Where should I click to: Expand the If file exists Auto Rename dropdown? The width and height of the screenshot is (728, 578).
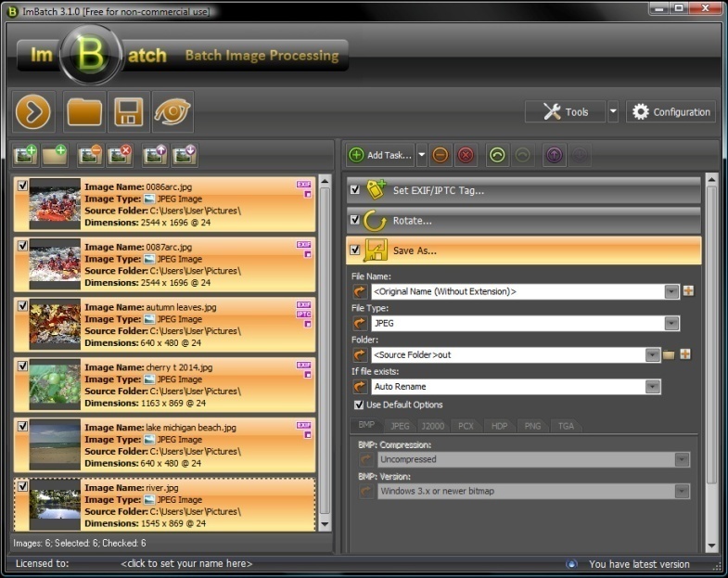click(x=653, y=386)
